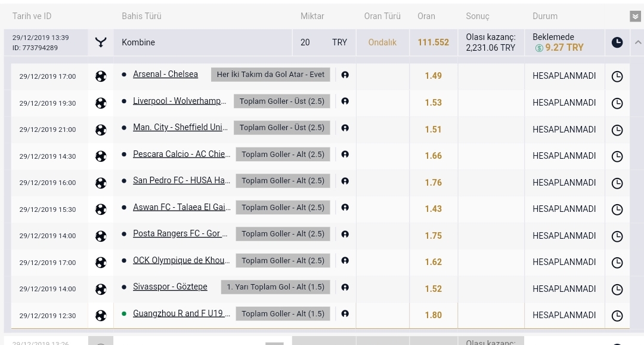Image resolution: width=644 pixels, height=345 pixels.
Task: Click the clock status icon for Aswan FC row
Action: 617,209
